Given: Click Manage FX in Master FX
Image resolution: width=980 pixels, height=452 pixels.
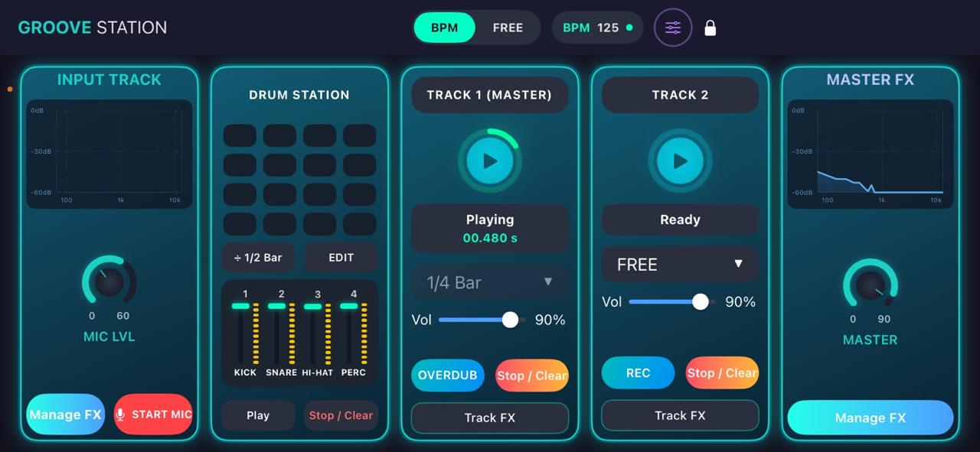Looking at the screenshot, I should 871,418.
